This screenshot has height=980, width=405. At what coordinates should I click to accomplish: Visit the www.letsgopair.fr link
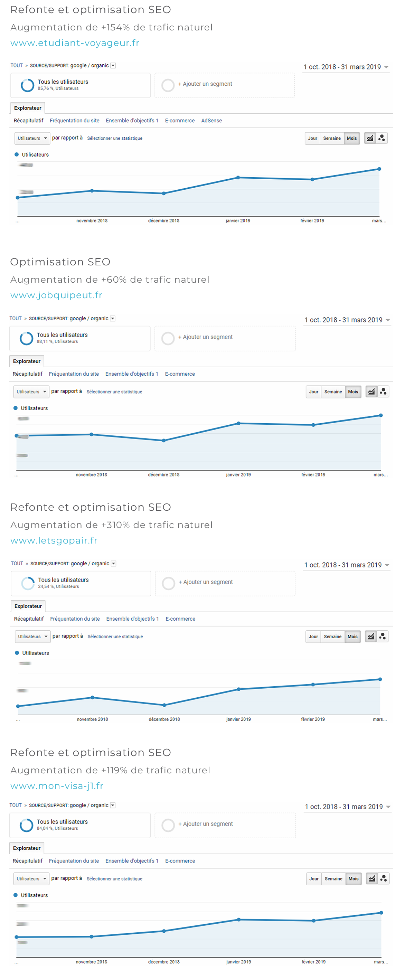pyautogui.click(x=54, y=540)
